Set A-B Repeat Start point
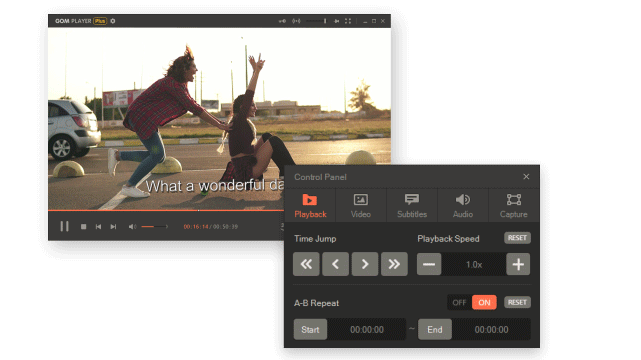Image resolution: width=641 pixels, height=360 pixels. tap(310, 329)
